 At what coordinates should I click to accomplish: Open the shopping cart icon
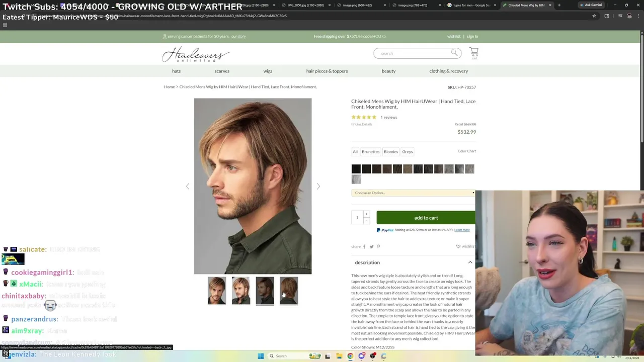tap(474, 52)
